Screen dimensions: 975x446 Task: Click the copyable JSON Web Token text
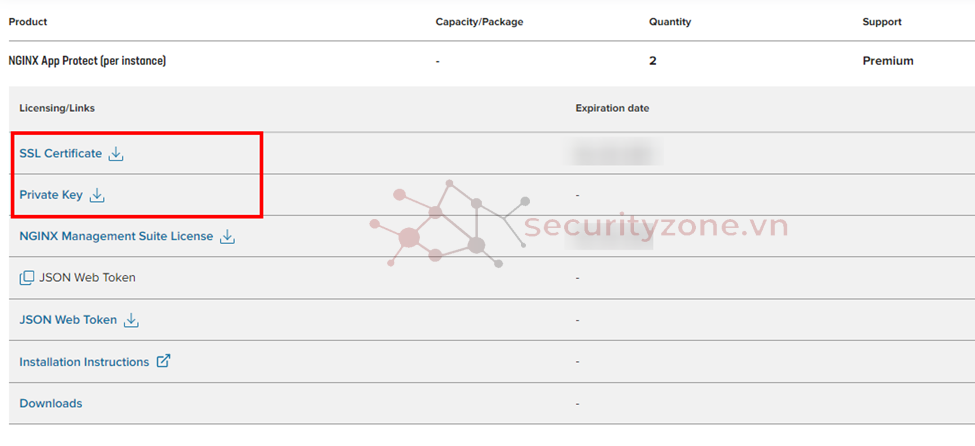coord(87,278)
